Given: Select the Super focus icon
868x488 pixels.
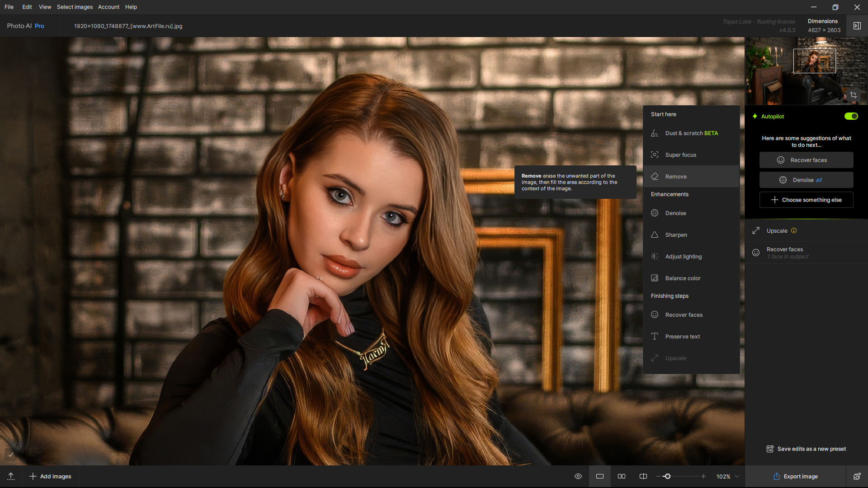Looking at the screenshot, I should click(x=655, y=155).
